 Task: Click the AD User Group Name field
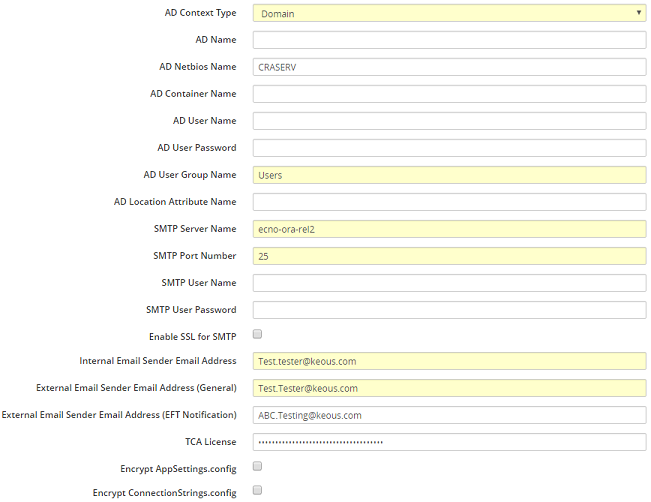pyautogui.click(x=449, y=175)
